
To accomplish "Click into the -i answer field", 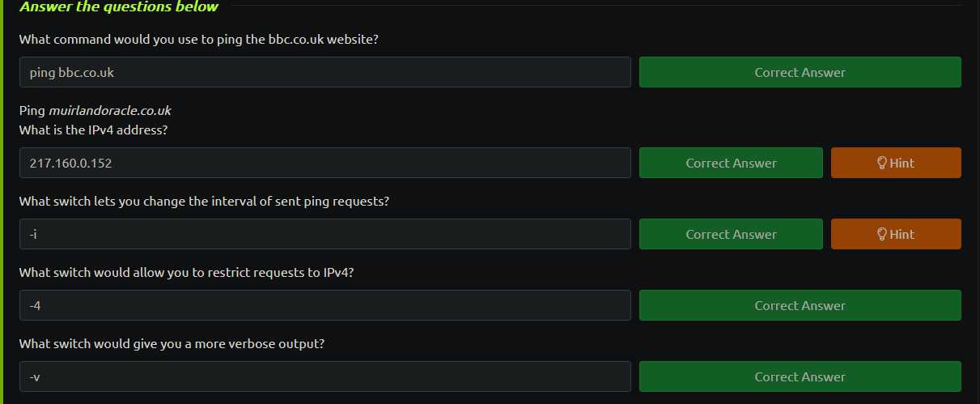I will [325, 234].
